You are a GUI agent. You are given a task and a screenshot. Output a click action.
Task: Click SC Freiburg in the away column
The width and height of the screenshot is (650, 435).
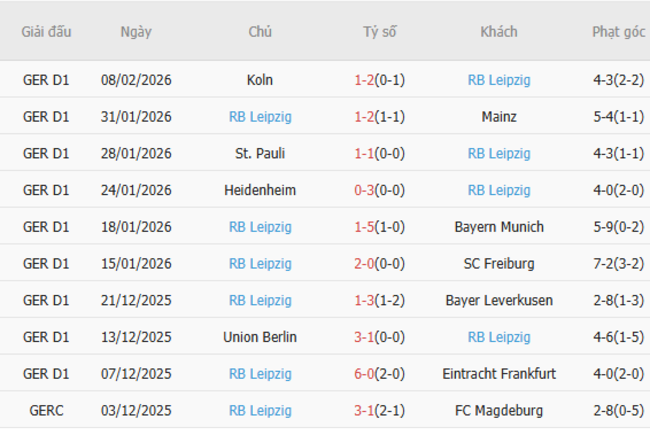click(x=498, y=264)
